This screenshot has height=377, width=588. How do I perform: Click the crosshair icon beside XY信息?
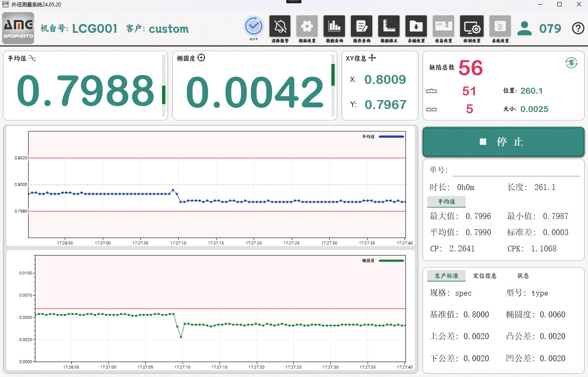372,58
